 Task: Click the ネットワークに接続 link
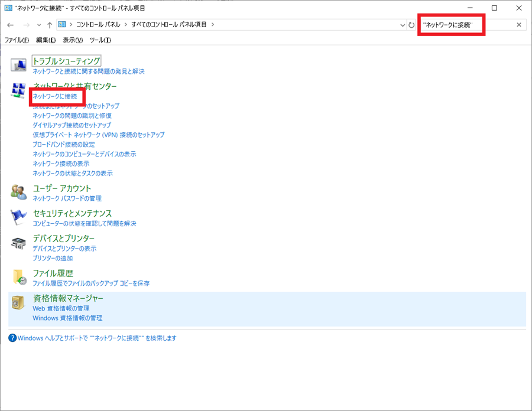(55, 97)
